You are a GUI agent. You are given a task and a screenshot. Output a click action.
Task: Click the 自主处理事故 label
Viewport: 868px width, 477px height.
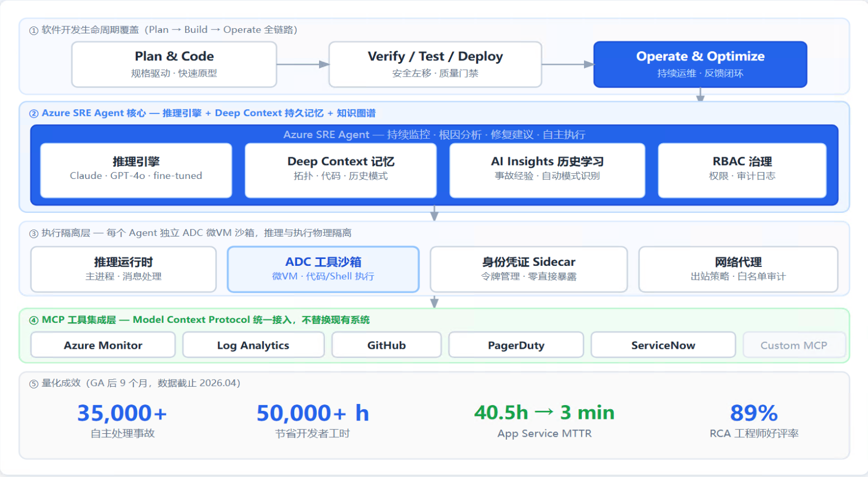[x=122, y=433]
